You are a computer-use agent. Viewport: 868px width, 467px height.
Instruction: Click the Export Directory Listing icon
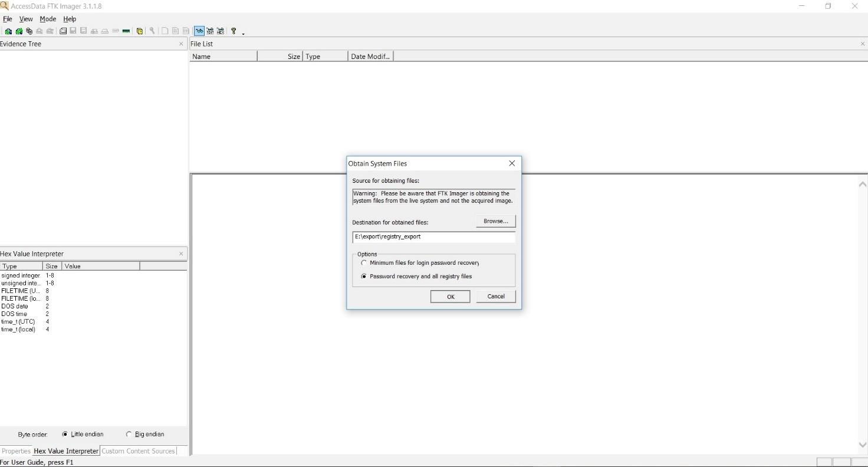click(x=186, y=31)
